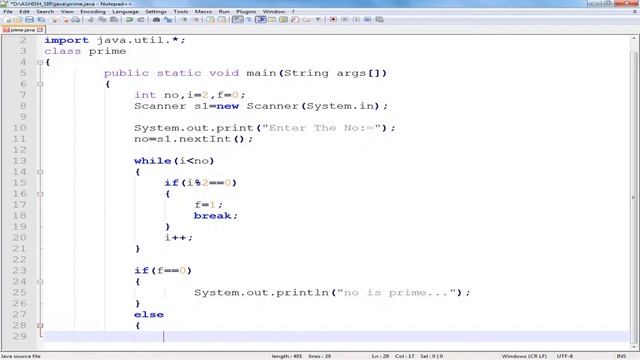Screen dimensions: 640x360
Task: Toggle Show All Characters
Action: click(249, 20)
